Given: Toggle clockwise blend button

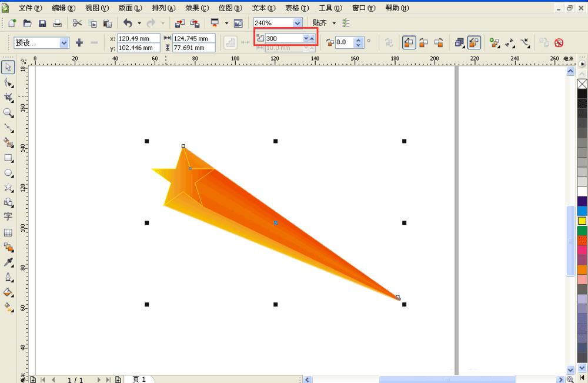Looking at the screenshot, I should click(x=424, y=43).
